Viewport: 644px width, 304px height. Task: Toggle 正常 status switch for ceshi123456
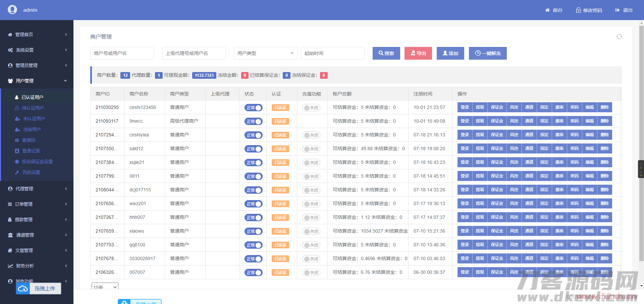253,108
